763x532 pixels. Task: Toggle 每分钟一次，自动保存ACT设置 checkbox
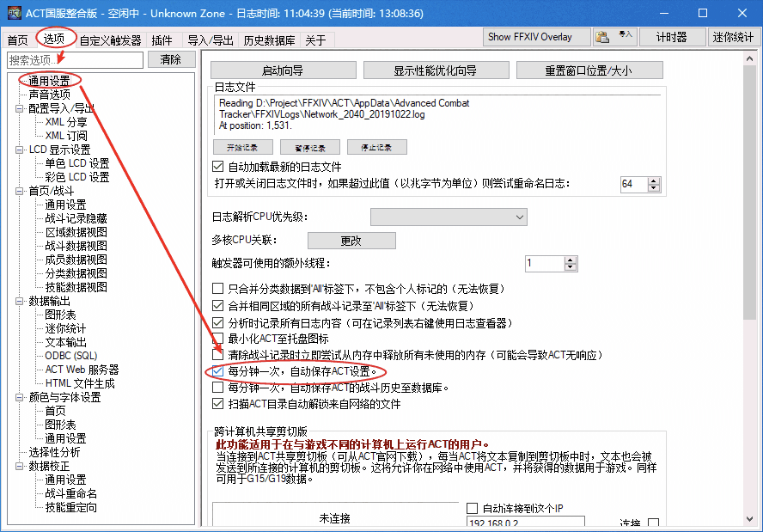218,371
